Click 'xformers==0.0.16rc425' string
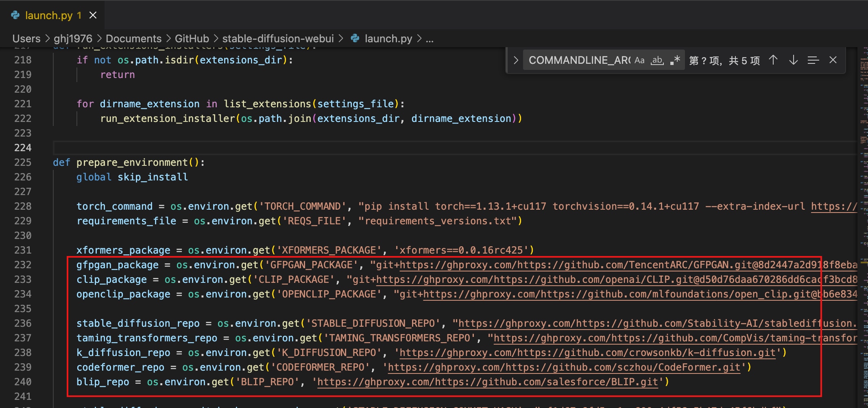 pyautogui.click(x=461, y=250)
